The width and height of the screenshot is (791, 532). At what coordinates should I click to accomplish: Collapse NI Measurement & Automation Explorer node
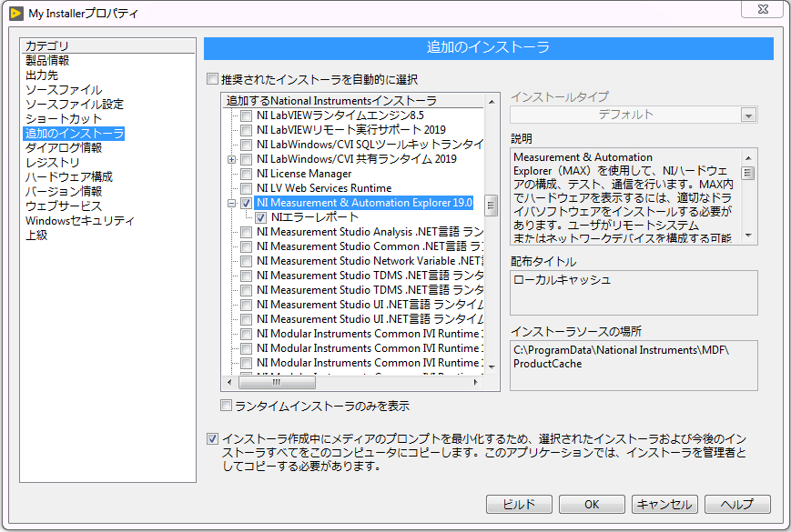click(231, 204)
